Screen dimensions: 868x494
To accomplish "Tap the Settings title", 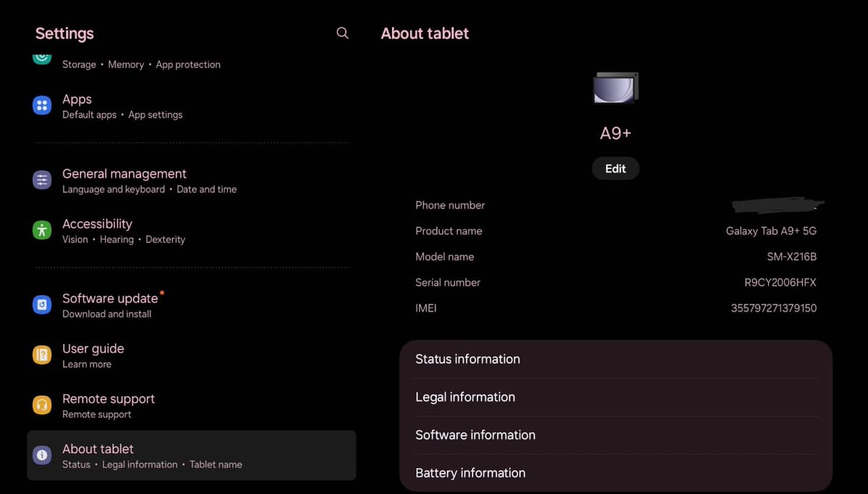I will (x=64, y=33).
